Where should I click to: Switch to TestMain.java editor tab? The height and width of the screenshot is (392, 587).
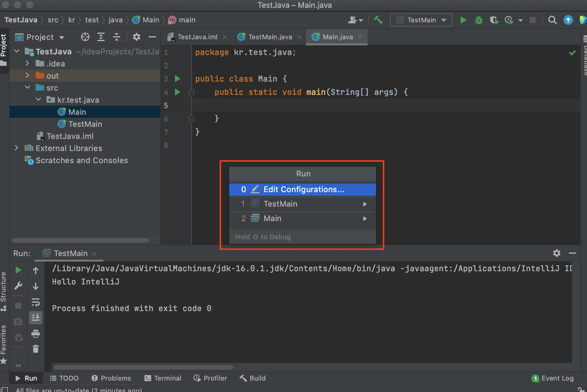tap(270, 37)
